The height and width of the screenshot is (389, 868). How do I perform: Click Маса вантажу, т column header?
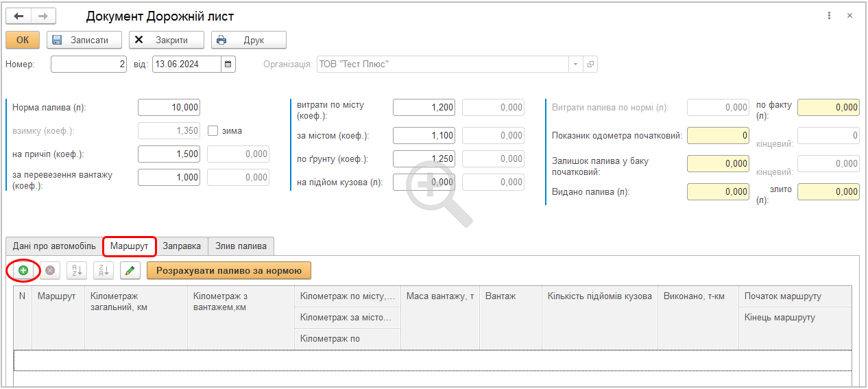coord(440,317)
